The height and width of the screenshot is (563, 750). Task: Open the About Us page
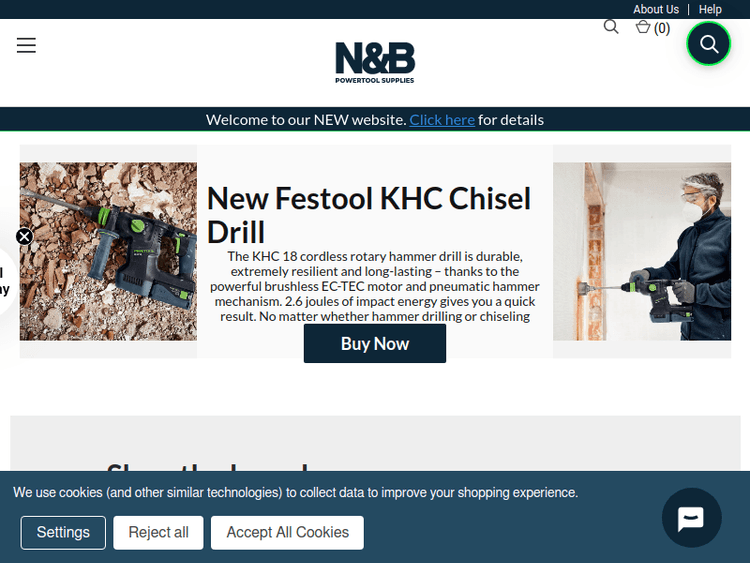click(x=656, y=9)
